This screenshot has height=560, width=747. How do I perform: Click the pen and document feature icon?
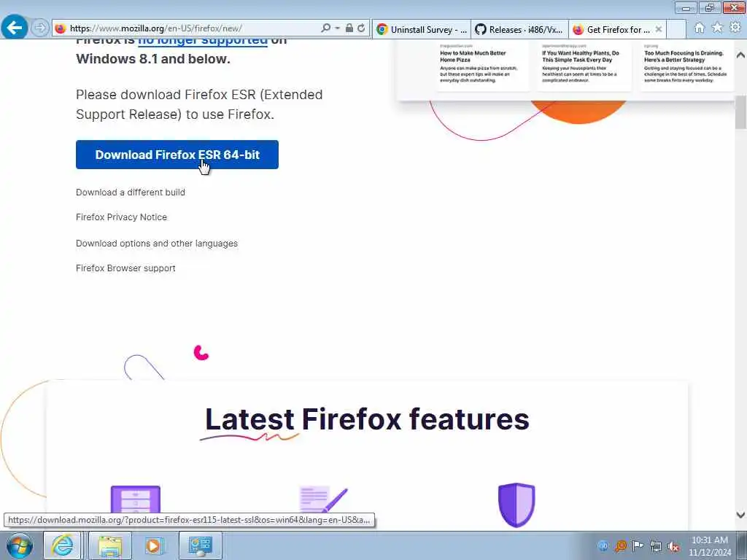[x=323, y=499]
